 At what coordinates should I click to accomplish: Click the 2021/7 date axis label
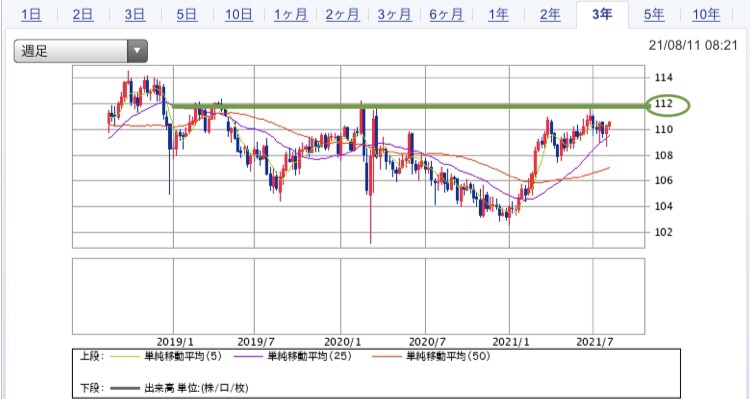click(596, 342)
